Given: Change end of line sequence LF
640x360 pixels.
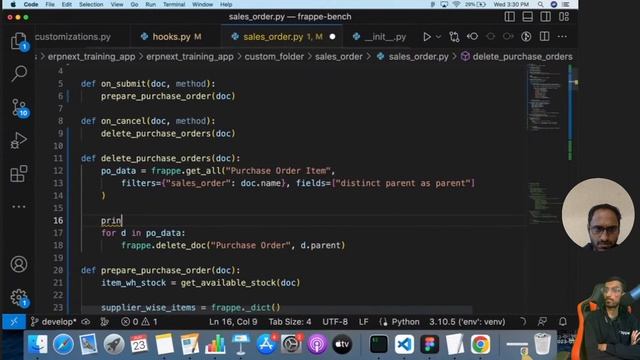Looking at the screenshot, I should point(363,322).
